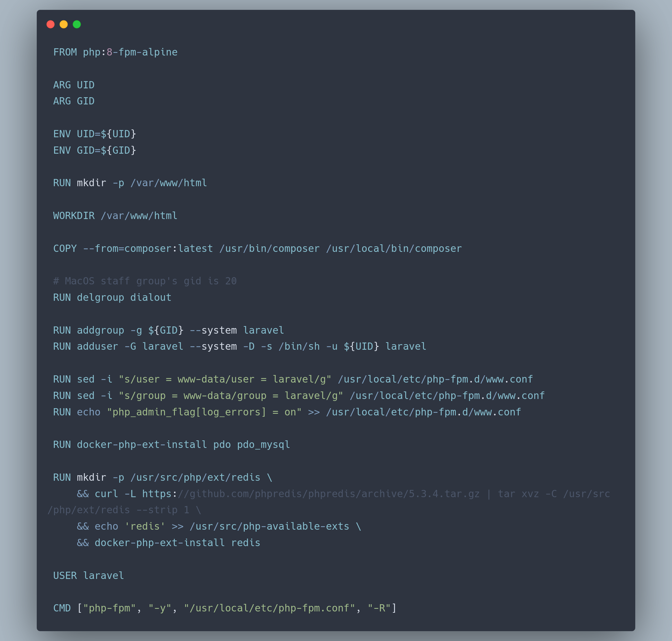Click the RUN addgroup laravel line
This screenshot has width=672, height=641.
click(169, 330)
